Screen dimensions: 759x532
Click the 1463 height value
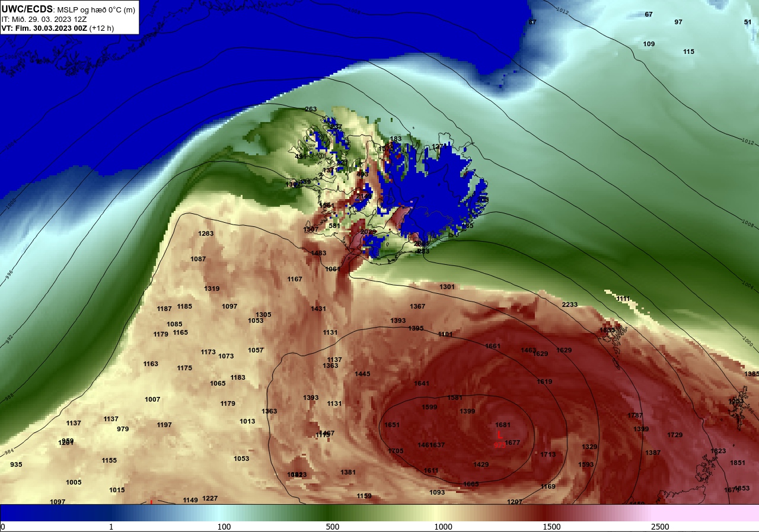[x=528, y=350]
